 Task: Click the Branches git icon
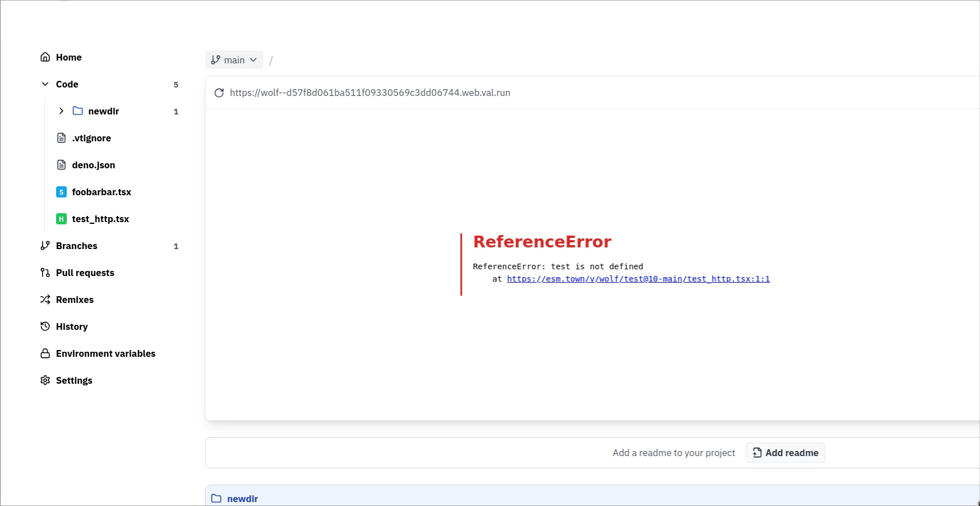(45, 246)
